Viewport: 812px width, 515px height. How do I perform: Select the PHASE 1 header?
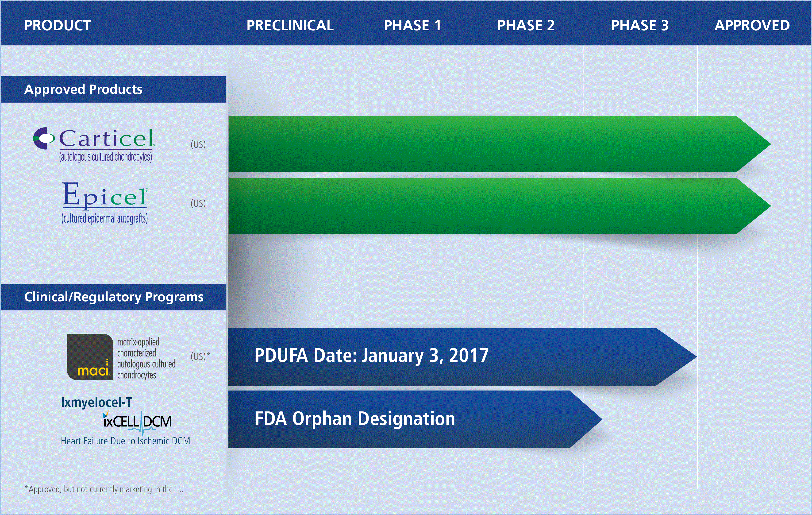412,25
